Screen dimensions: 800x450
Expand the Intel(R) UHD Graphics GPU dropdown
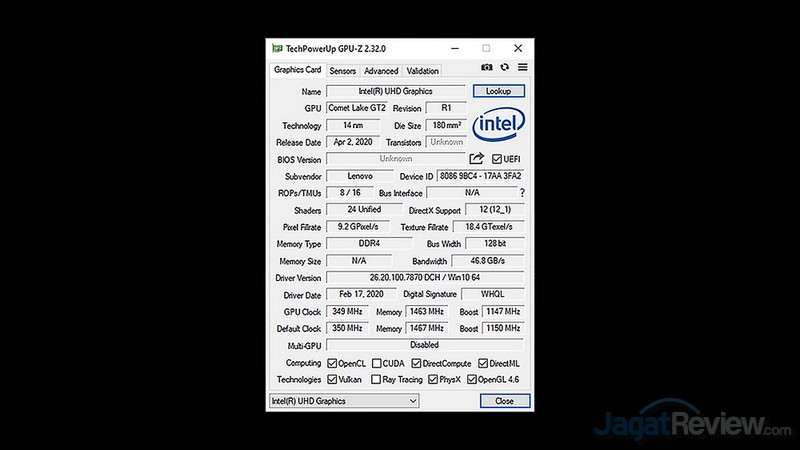[344, 401]
